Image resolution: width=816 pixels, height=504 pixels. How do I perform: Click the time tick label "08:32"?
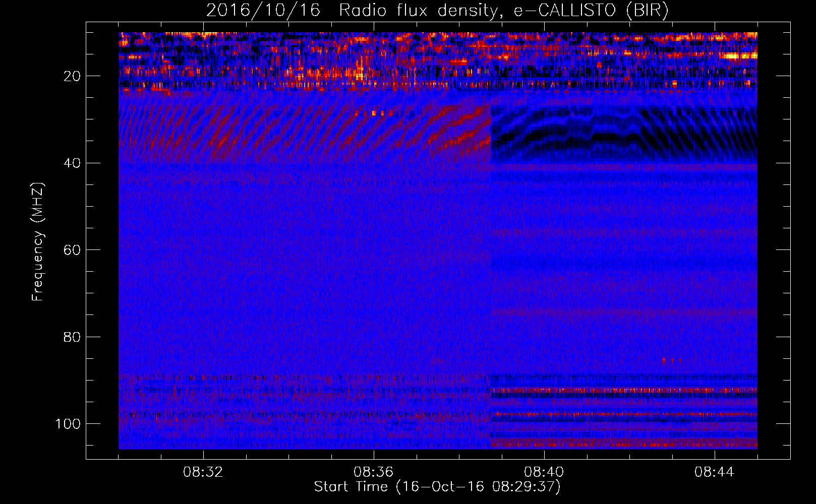click(x=203, y=472)
